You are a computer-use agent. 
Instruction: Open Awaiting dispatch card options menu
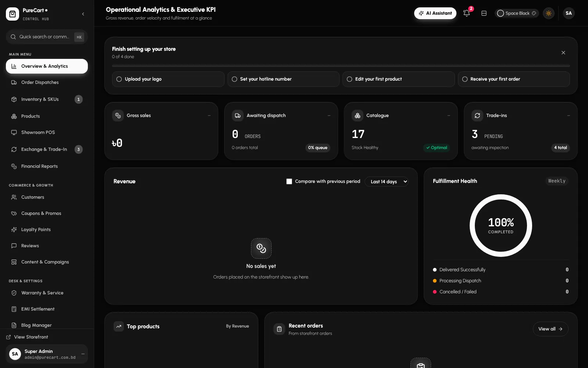[x=329, y=116]
